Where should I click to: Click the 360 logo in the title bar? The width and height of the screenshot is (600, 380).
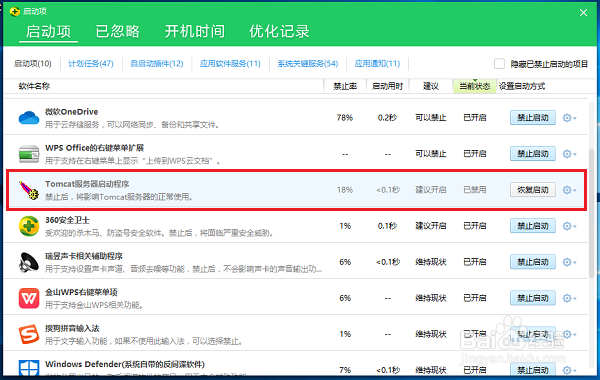[15, 11]
